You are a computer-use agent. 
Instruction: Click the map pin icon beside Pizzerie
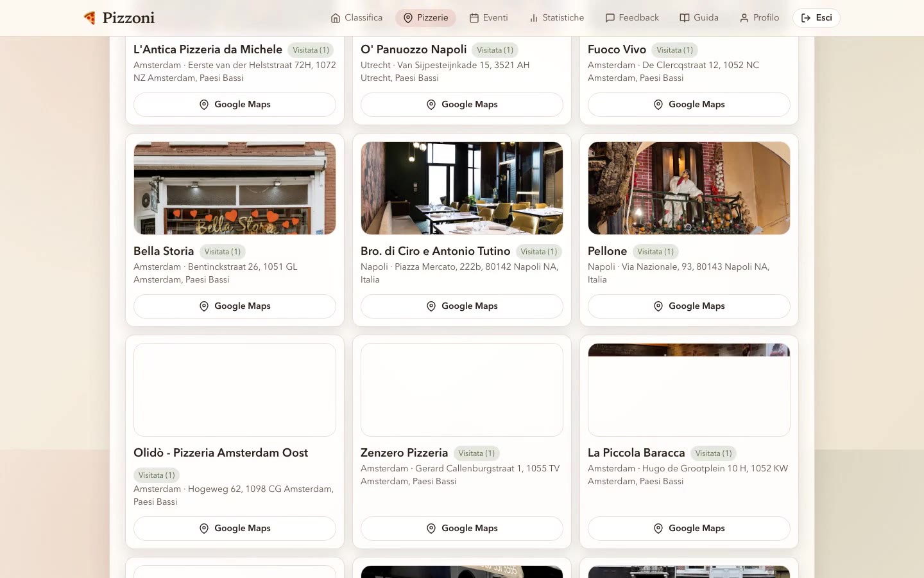click(x=408, y=18)
